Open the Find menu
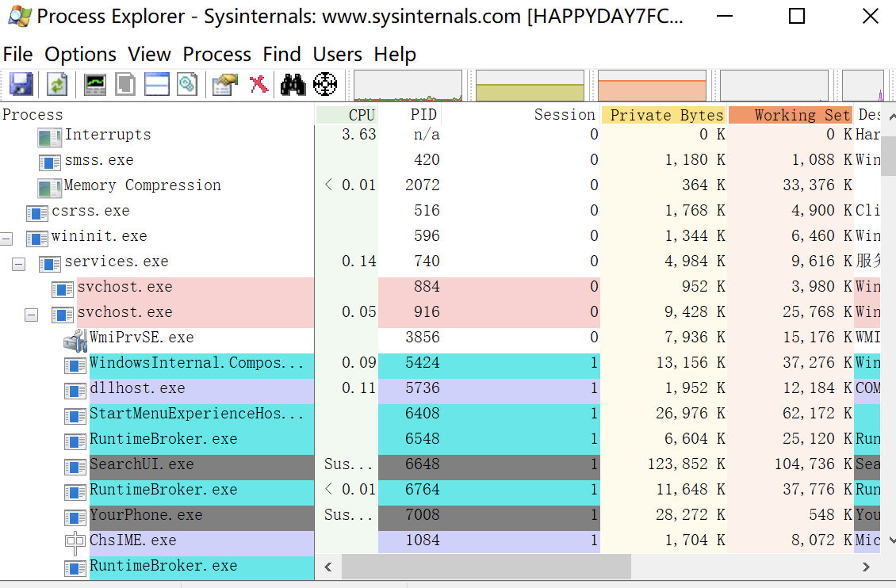The height and width of the screenshot is (588, 896). [x=281, y=54]
